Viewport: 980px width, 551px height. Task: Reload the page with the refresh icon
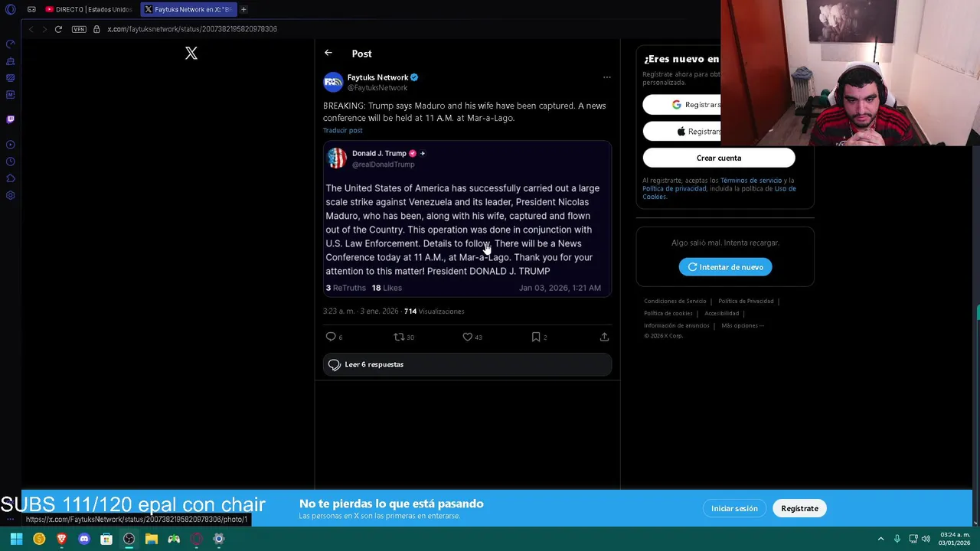58,29
